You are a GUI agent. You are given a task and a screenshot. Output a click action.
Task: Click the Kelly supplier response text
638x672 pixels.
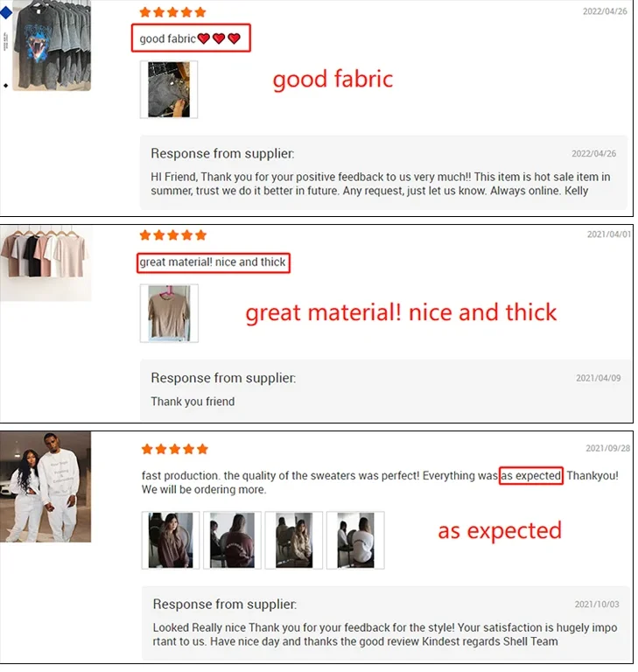point(381,184)
